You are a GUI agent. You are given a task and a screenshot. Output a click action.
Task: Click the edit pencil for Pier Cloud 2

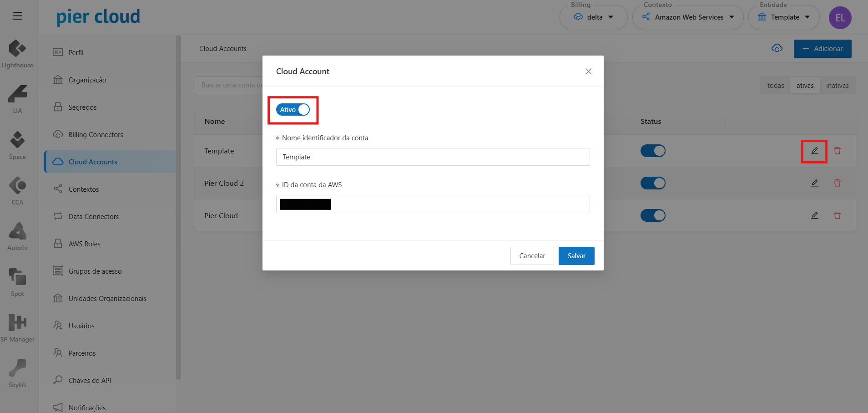pyautogui.click(x=814, y=183)
